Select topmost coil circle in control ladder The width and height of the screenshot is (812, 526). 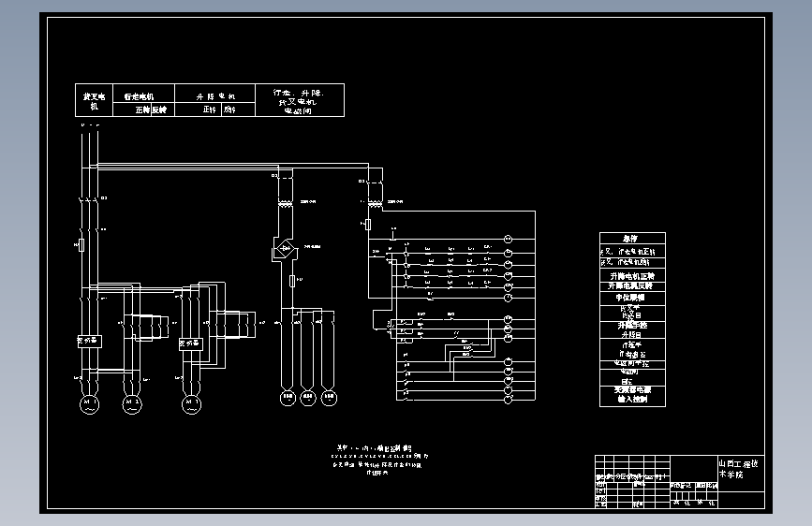[508, 240]
